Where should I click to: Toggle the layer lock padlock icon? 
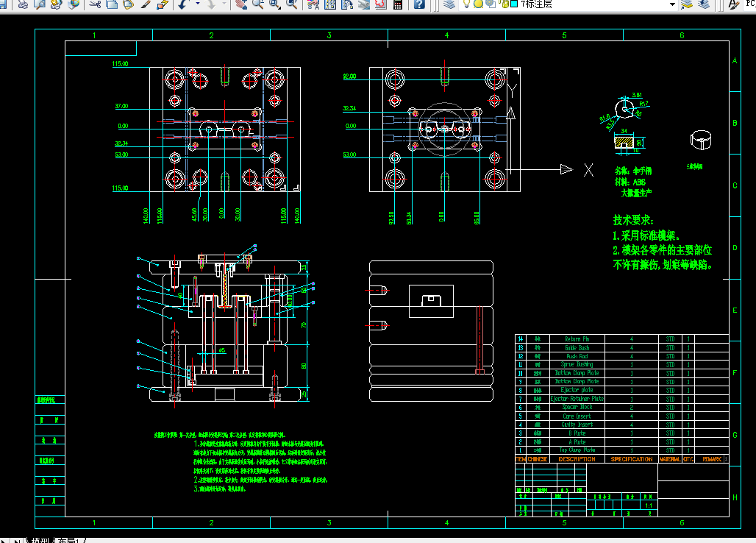pyautogui.click(x=504, y=4)
